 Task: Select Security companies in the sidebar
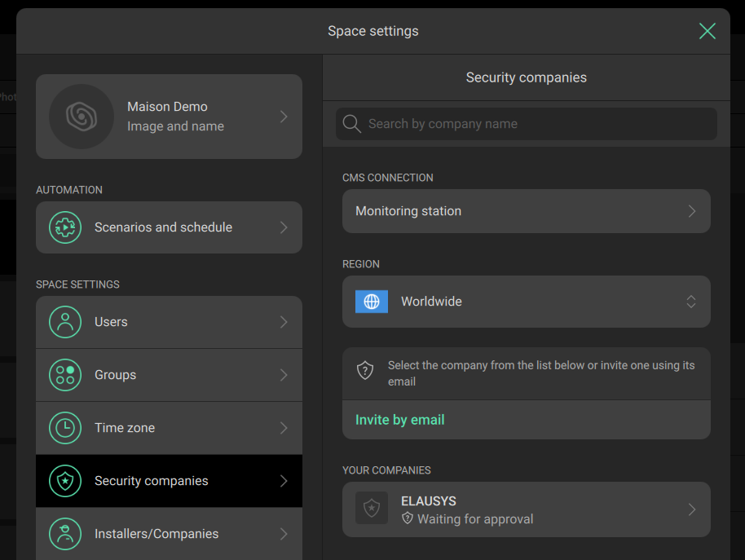point(170,481)
